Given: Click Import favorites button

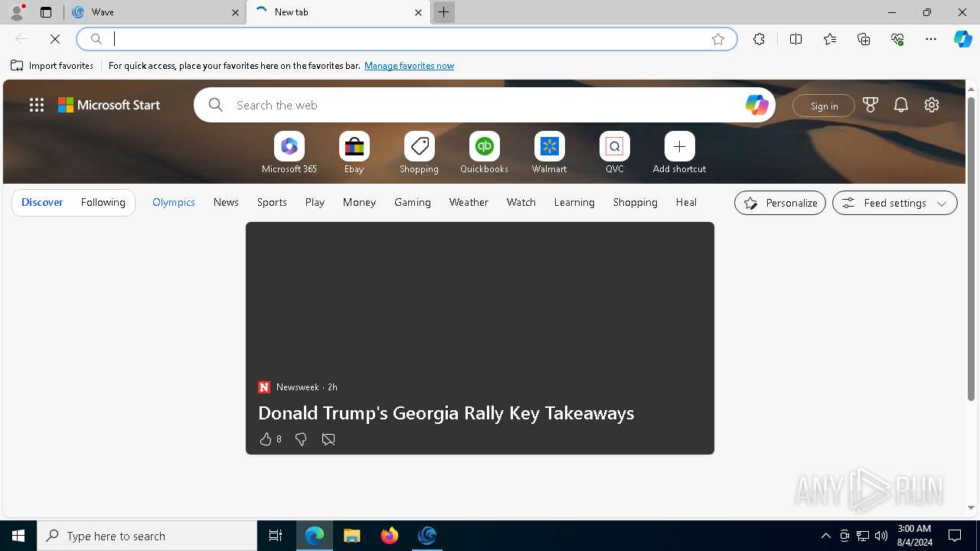Looking at the screenshot, I should tap(52, 66).
